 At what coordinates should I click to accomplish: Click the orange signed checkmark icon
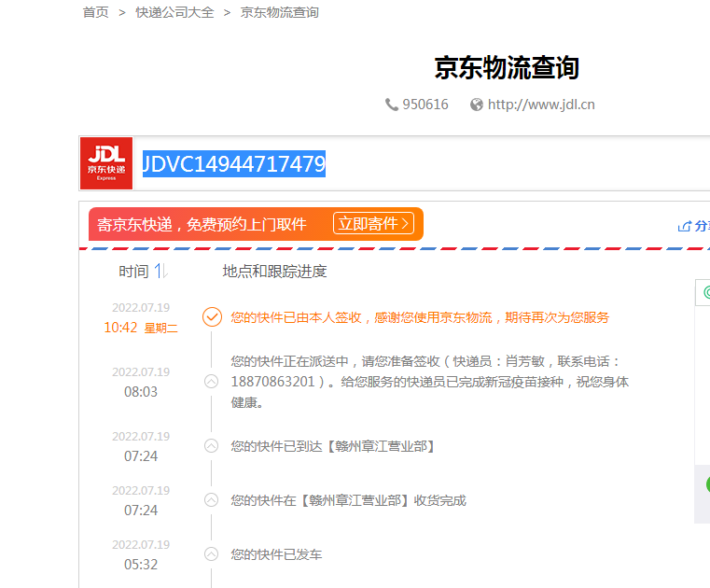[x=212, y=317]
